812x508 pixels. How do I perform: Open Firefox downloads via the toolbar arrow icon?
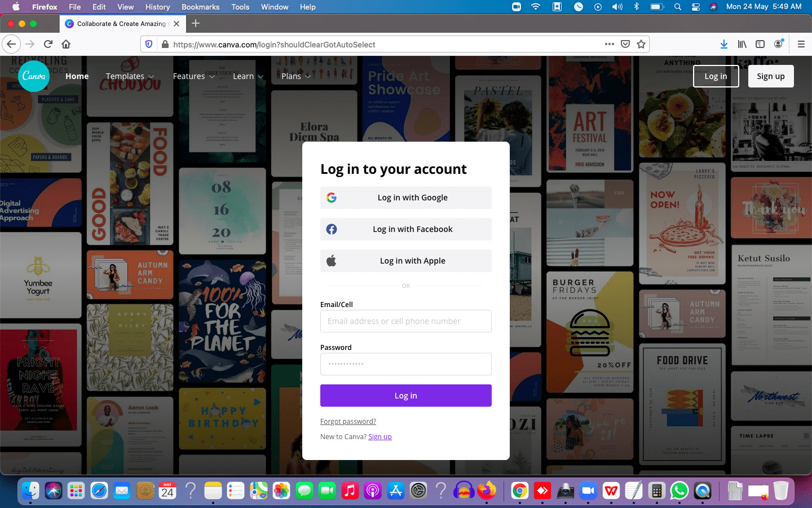click(x=723, y=43)
